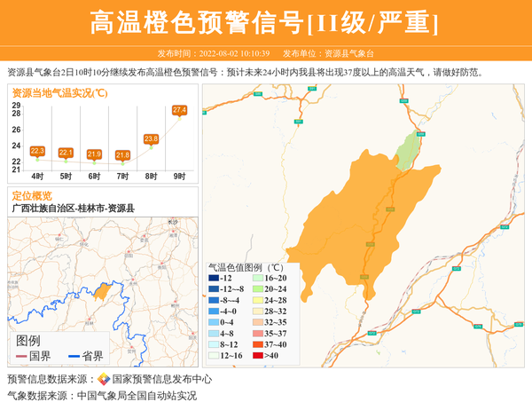Viewport: 532px width, 418px height.
Task: Click the 国家预警信息发布中心 diamond logo
Action: click(x=104, y=379)
